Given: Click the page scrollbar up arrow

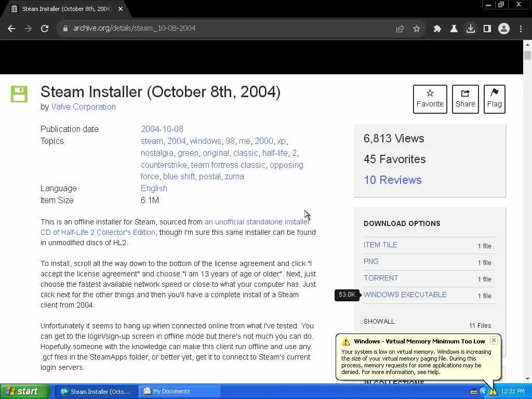Looking at the screenshot, I should [528, 45].
